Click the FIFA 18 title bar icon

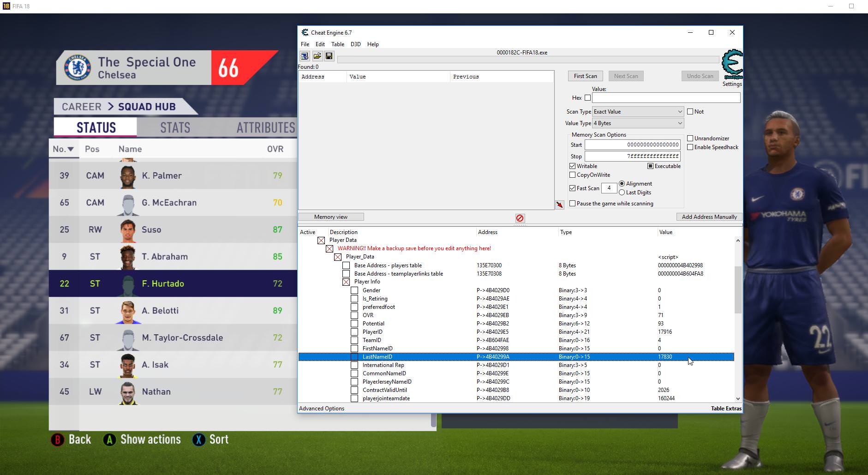click(x=6, y=6)
